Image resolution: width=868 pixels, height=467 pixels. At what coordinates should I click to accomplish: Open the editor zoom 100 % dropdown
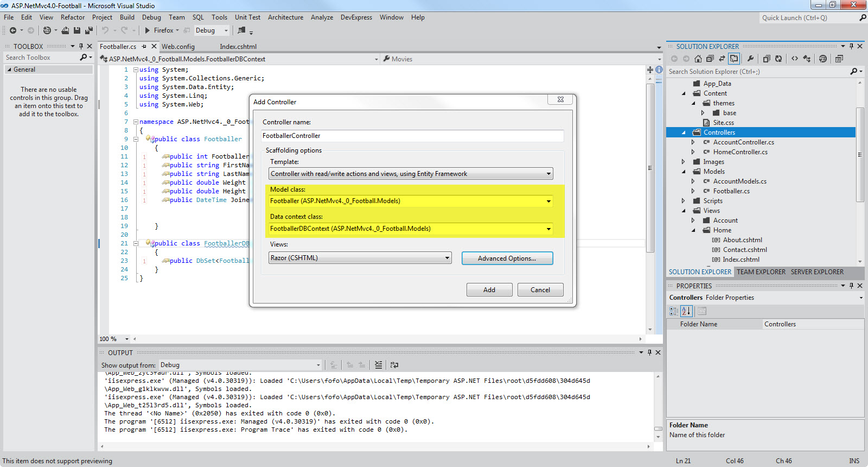pyautogui.click(x=126, y=339)
